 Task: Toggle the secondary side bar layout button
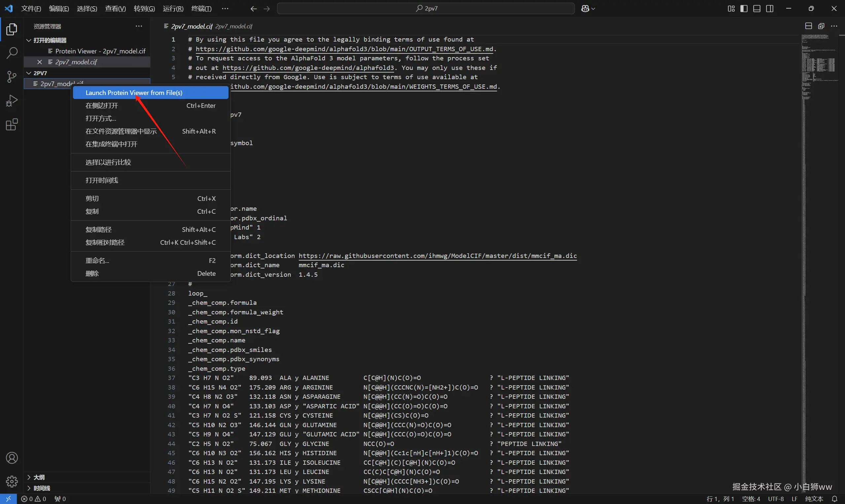[x=769, y=9]
